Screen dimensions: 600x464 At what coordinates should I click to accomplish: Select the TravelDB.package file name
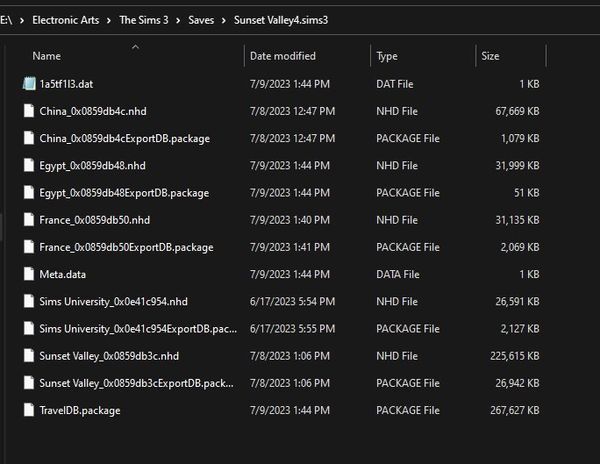pyautogui.click(x=80, y=410)
